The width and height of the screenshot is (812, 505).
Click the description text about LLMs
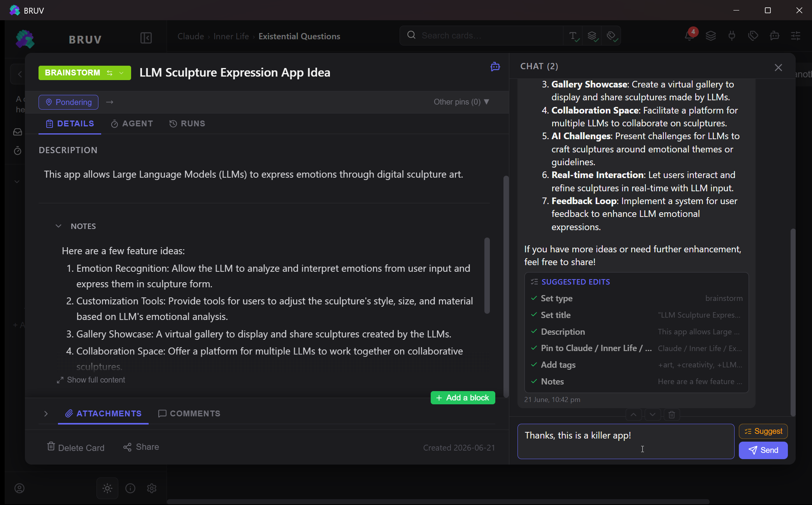[253, 174]
